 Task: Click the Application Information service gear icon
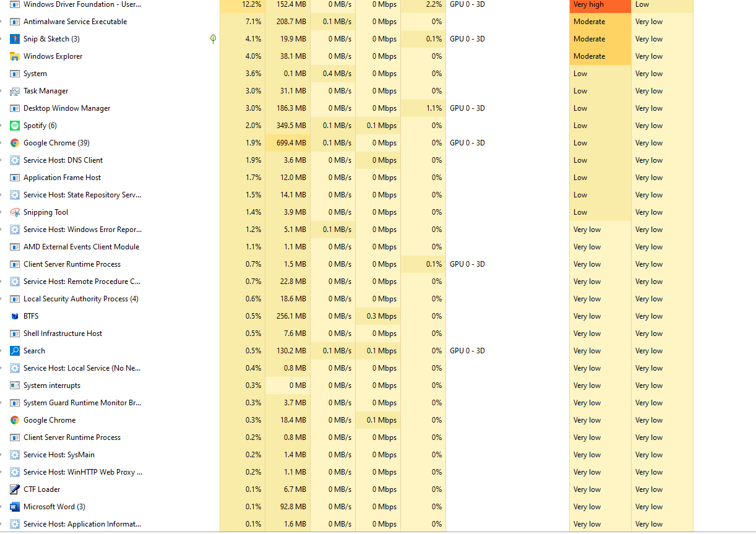point(15,524)
